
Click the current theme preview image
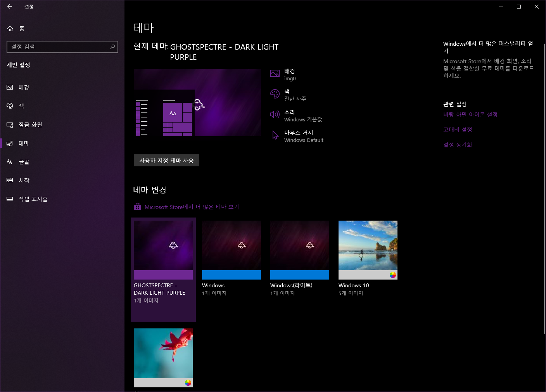[x=197, y=103]
